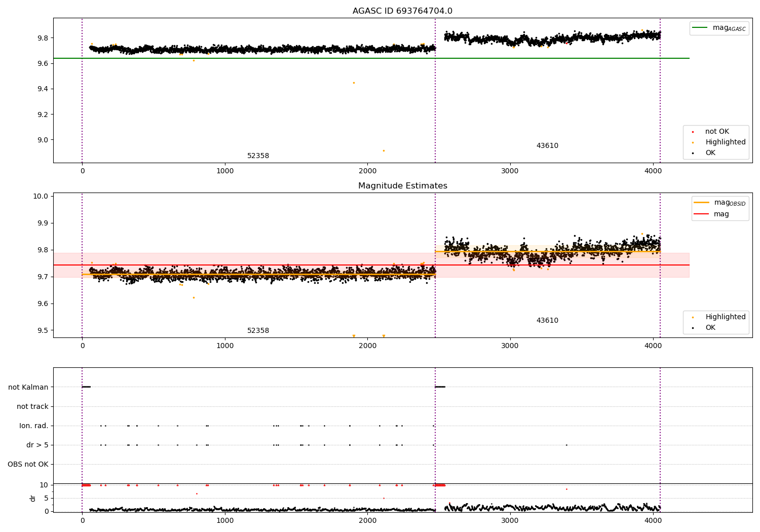
Task: Click the lone 'dr > 5' dot near x=3400
Action: 566,445
